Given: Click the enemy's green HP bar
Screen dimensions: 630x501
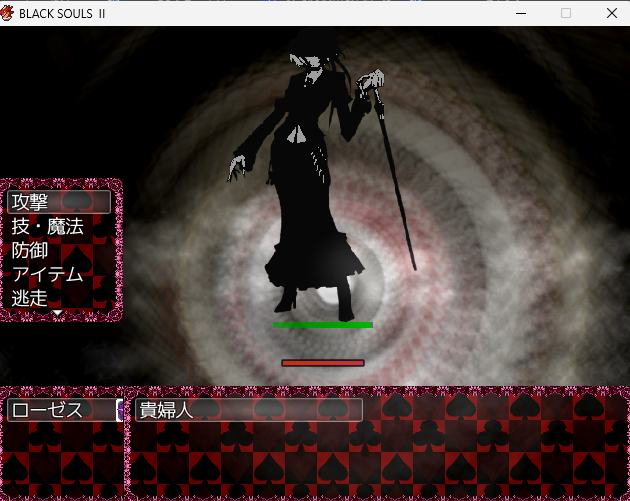Looking at the screenshot, I should [323, 325].
